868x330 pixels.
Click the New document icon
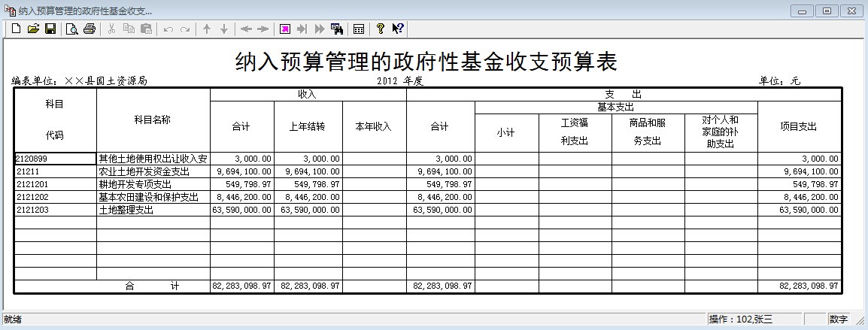click(x=16, y=29)
